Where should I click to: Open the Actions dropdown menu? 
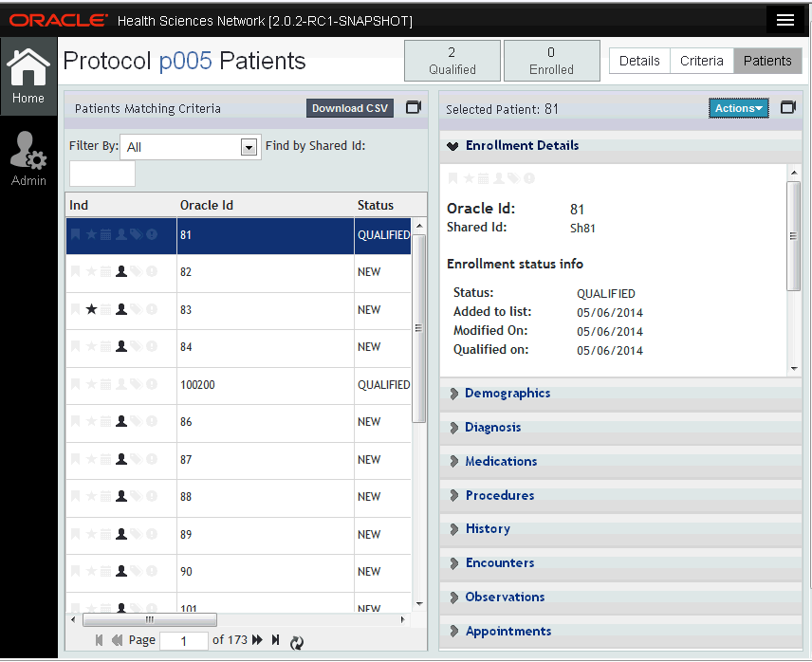tap(738, 108)
